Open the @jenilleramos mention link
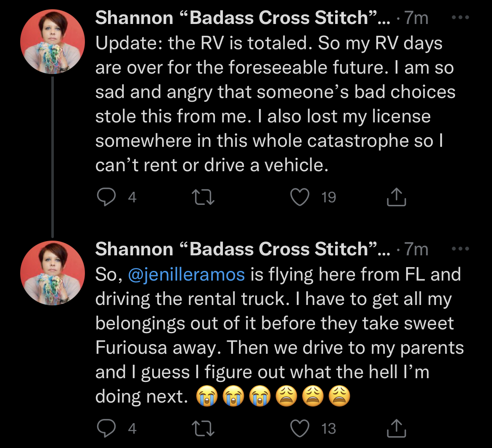Screen dimensions: 492x448 coord(186,274)
